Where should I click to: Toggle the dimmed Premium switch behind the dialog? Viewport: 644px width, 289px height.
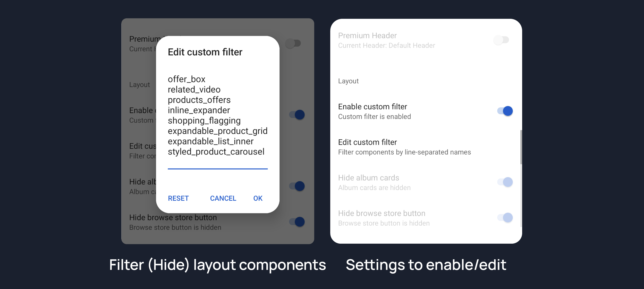[x=293, y=43]
